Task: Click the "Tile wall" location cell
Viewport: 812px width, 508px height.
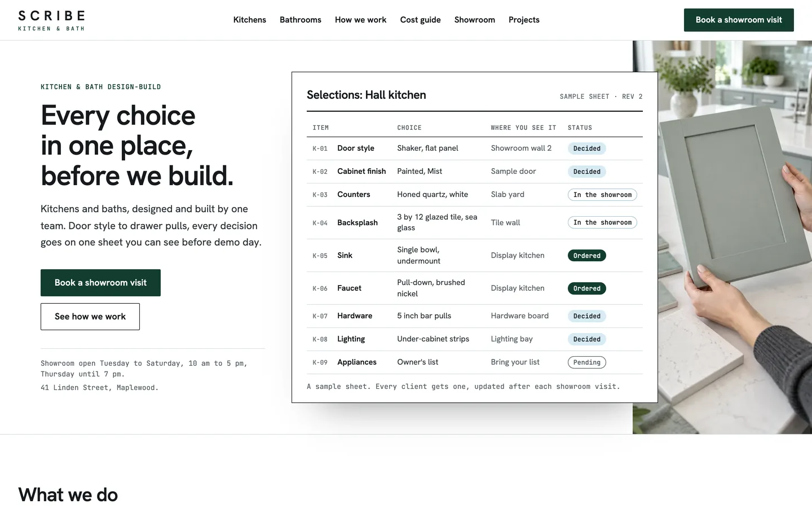Action: [x=505, y=222]
